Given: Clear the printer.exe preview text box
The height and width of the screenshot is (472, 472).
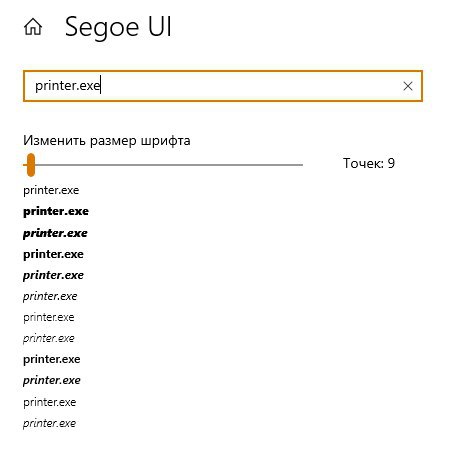Looking at the screenshot, I should (408, 86).
